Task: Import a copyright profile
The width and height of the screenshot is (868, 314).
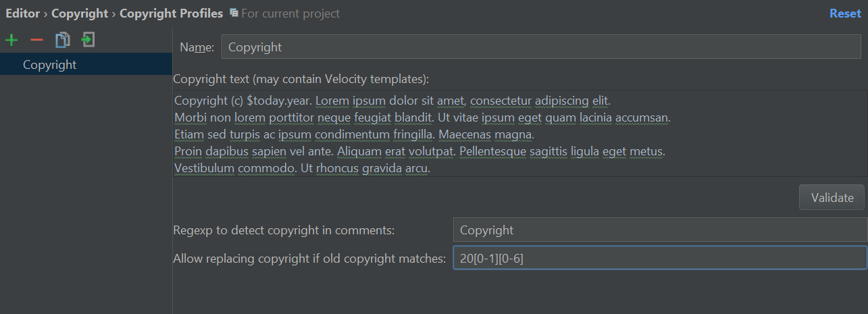Action: 88,41
